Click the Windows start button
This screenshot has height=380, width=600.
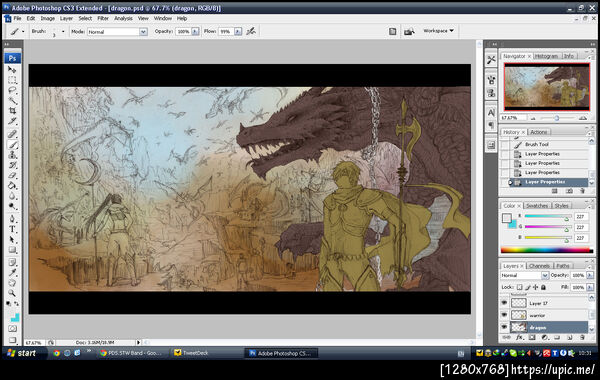(22, 353)
